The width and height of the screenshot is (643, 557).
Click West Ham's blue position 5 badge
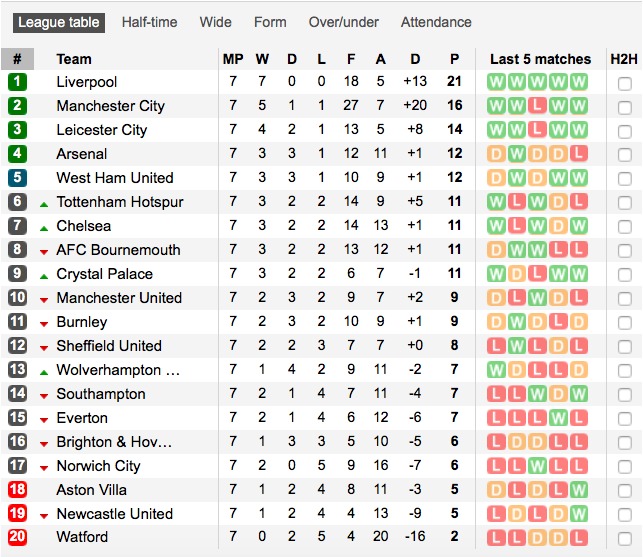[x=17, y=178]
